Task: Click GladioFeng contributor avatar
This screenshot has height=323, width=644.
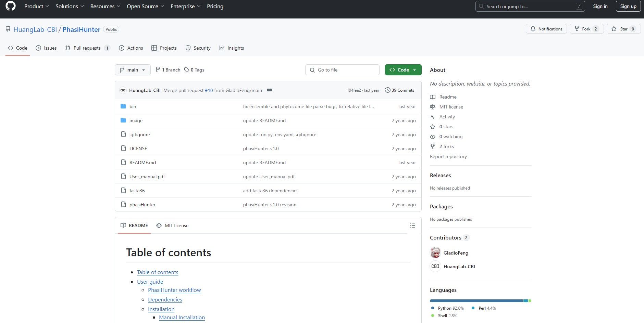Action: [x=435, y=253]
